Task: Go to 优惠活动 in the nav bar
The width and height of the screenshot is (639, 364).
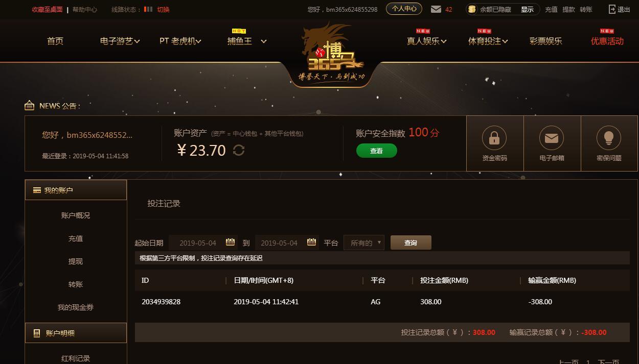Action: click(607, 41)
